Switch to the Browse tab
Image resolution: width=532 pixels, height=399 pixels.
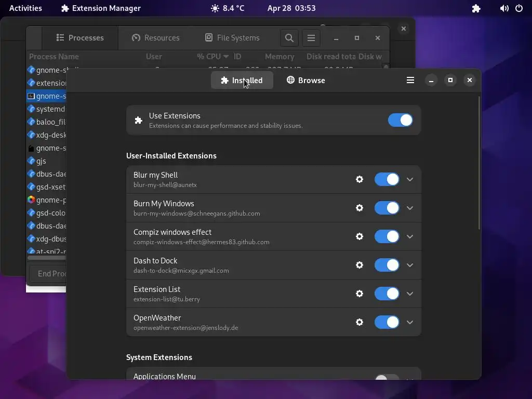coord(305,80)
